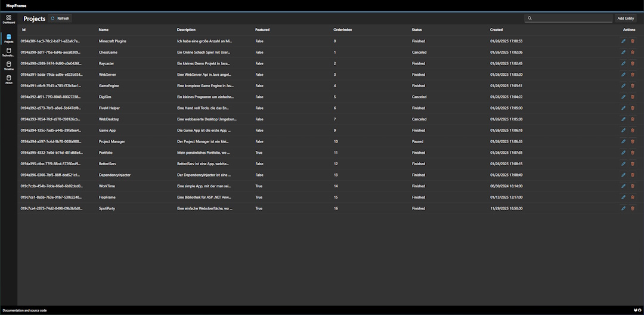Sort the table by the Name column header
The image size is (644, 315).
pos(104,30)
